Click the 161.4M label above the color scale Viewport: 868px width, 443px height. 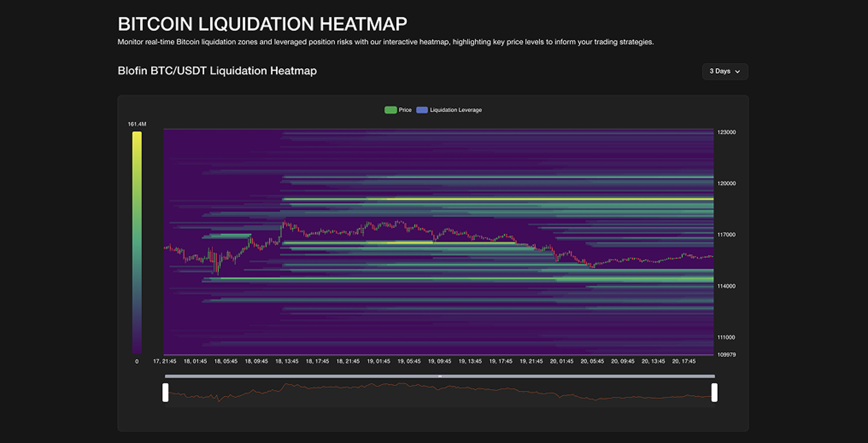137,123
